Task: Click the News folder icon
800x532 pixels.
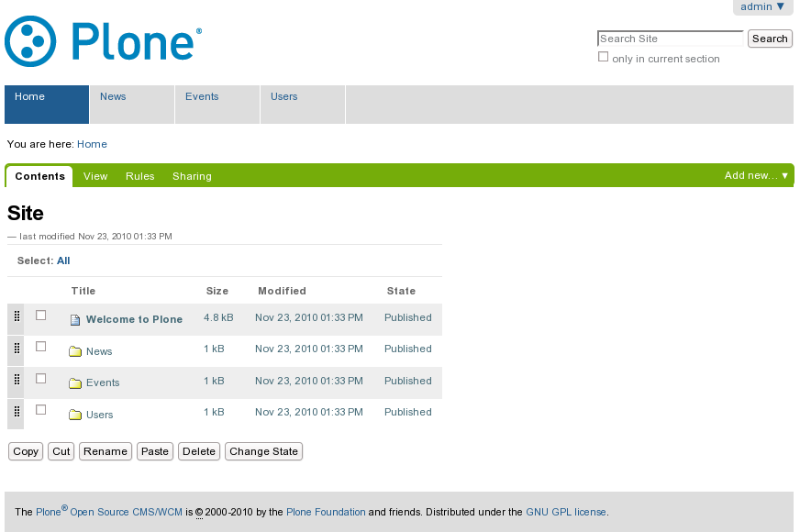Action: click(75, 351)
